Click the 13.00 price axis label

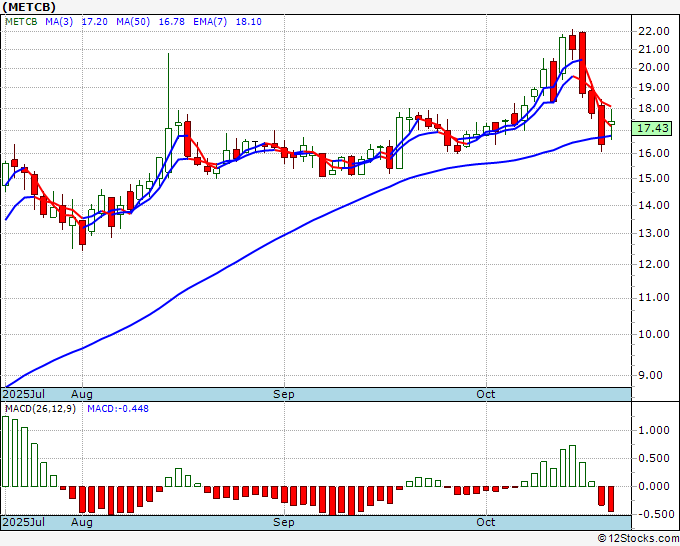[x=654, y=233]
